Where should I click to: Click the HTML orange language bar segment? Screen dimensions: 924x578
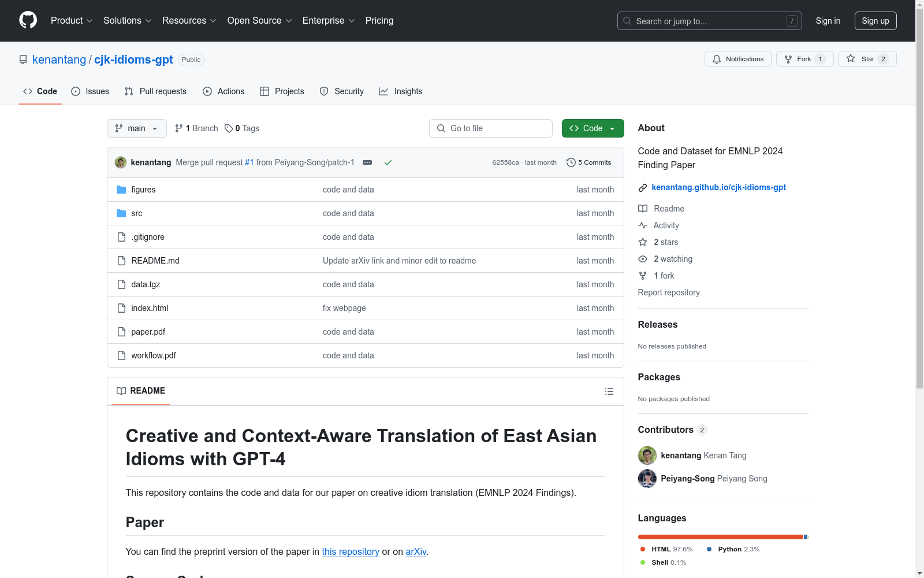coord(720,537)
